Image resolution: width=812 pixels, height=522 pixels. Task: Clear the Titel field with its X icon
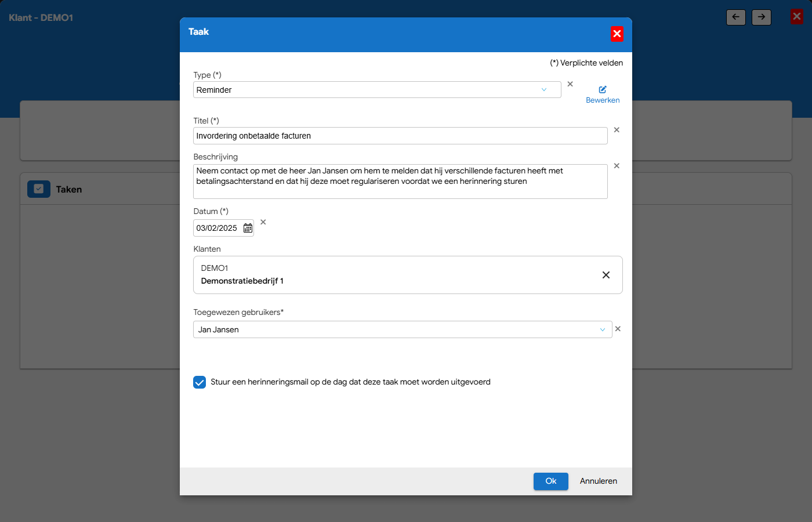tap(617, 130)
